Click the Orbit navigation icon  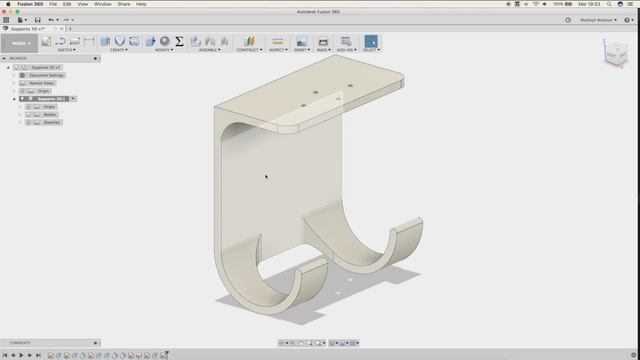pos(281,343)
